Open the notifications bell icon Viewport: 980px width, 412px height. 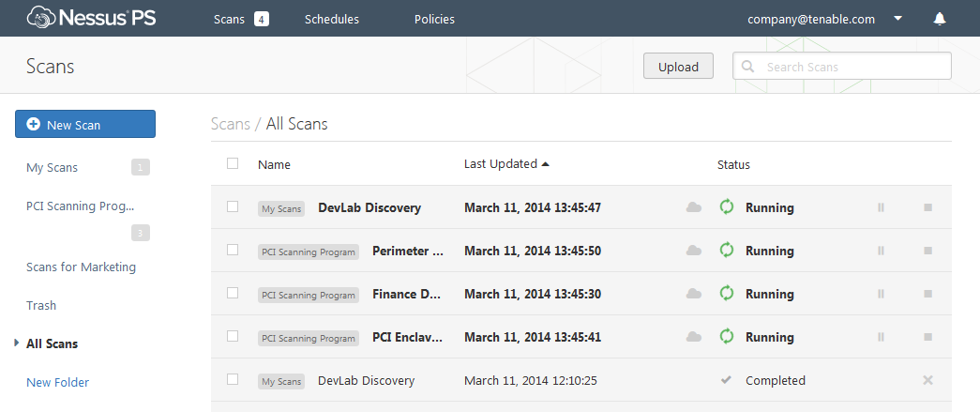point(940,20)
